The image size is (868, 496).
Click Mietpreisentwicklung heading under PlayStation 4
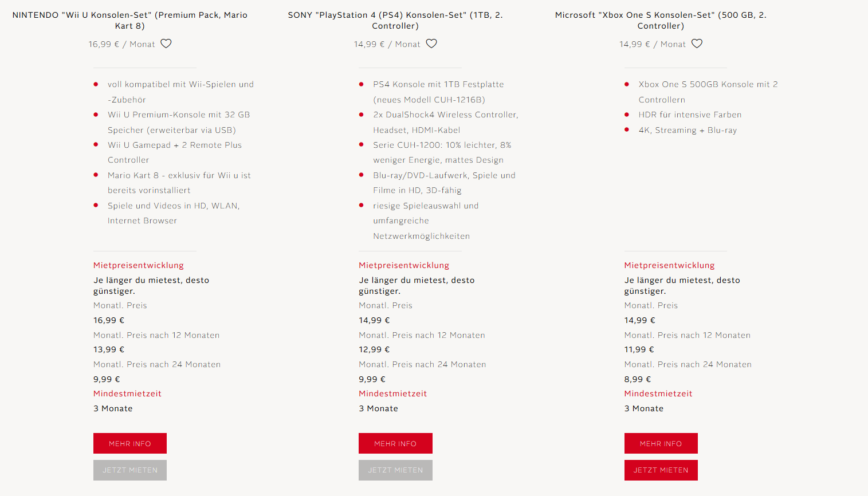coord(404,265)
